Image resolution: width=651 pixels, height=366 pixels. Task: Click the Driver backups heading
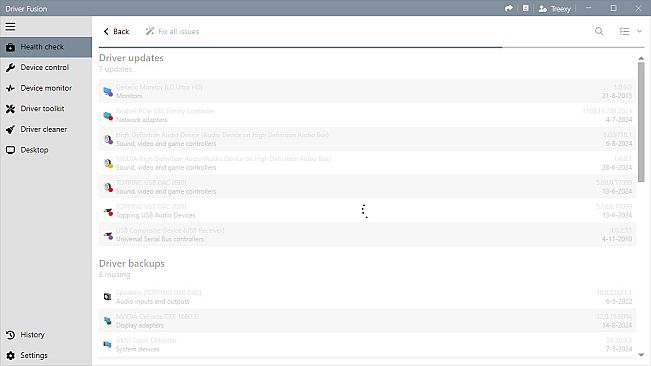click(132, 264)
